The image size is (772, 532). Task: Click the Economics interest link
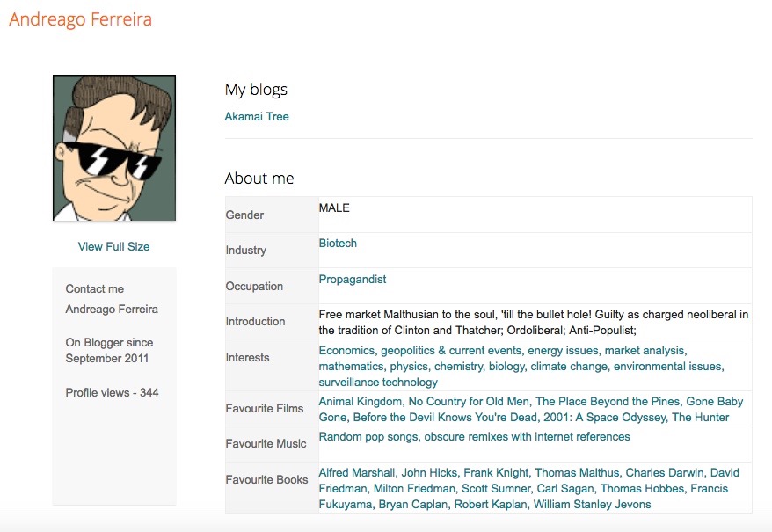pyautogui.click(x=346, y=351)
